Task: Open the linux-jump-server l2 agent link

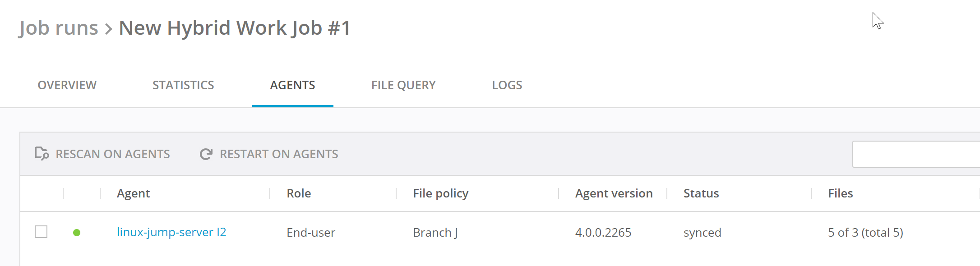Action: click(x=171, y=232)
